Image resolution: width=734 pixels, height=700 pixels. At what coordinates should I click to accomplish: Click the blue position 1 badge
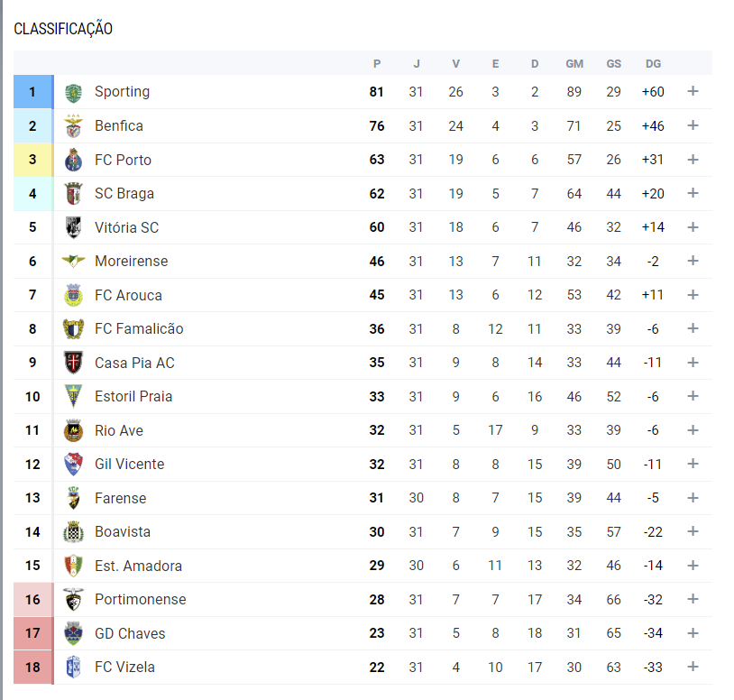click(32, 92)
